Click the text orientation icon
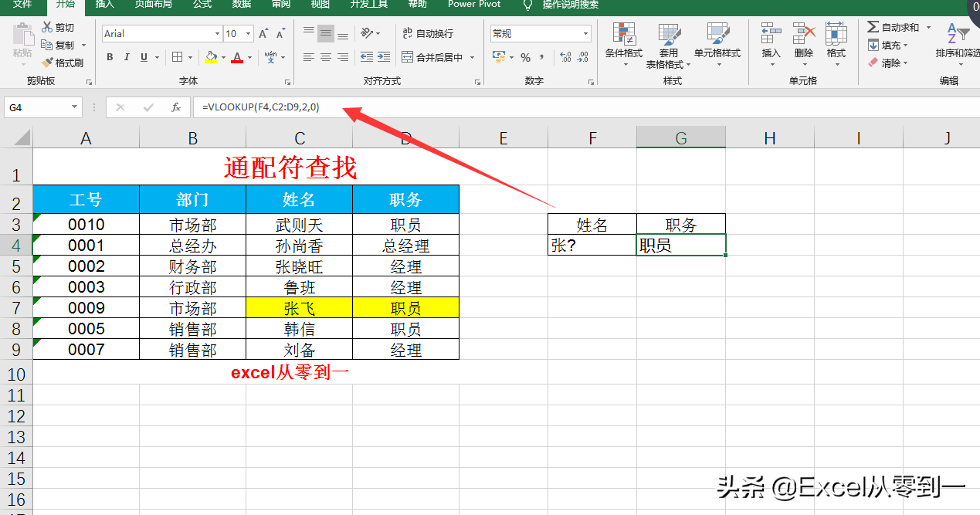Screen dimensions: 980x515 coord(367,33)
